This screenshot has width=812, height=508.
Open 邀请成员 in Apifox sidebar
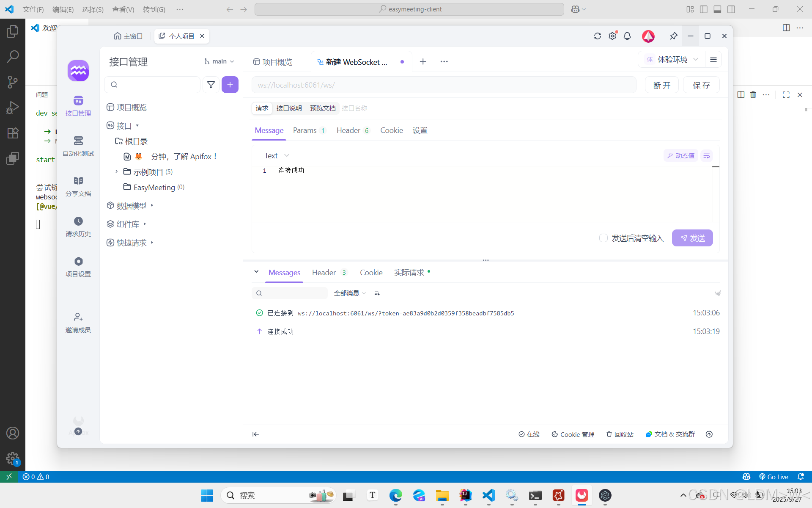tap(78, 323)
